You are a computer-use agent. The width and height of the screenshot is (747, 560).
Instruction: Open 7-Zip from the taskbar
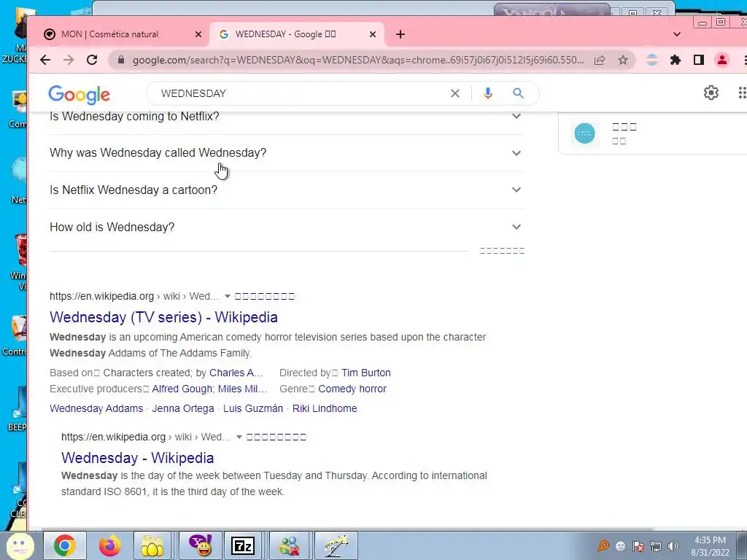coord(242,545)
